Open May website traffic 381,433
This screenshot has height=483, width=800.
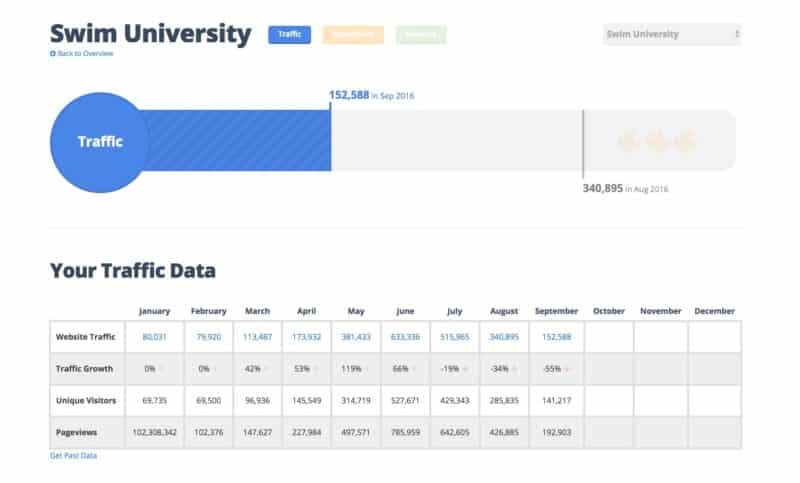356,337
